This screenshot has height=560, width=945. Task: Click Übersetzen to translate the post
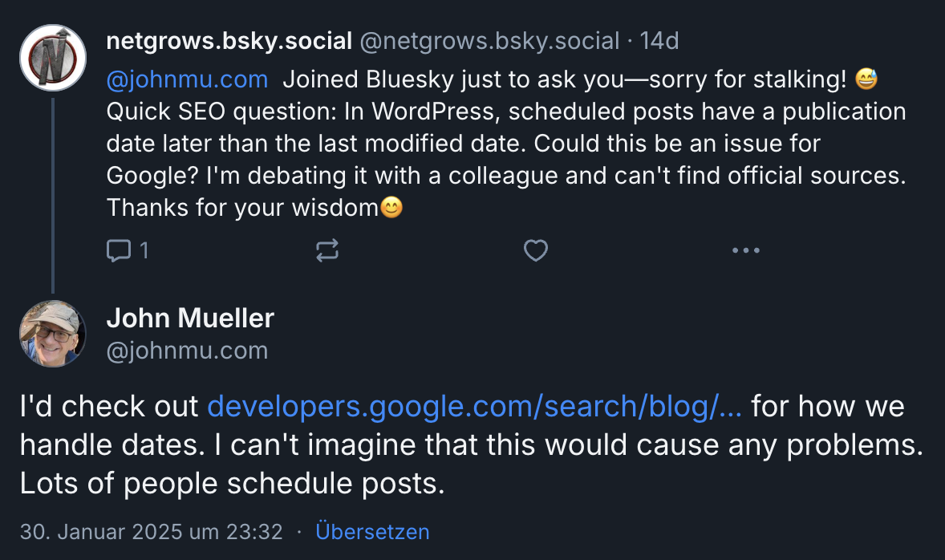pyautogui.click(x=372, y=532)
